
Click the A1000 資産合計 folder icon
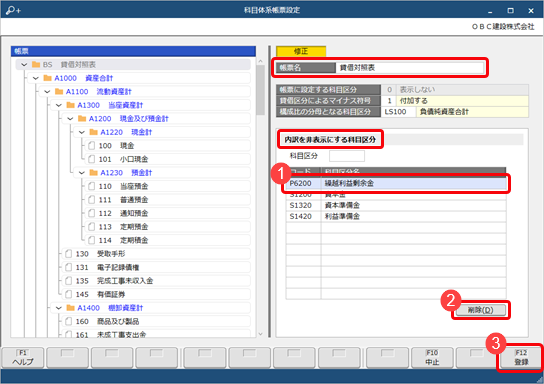(48, 78)
